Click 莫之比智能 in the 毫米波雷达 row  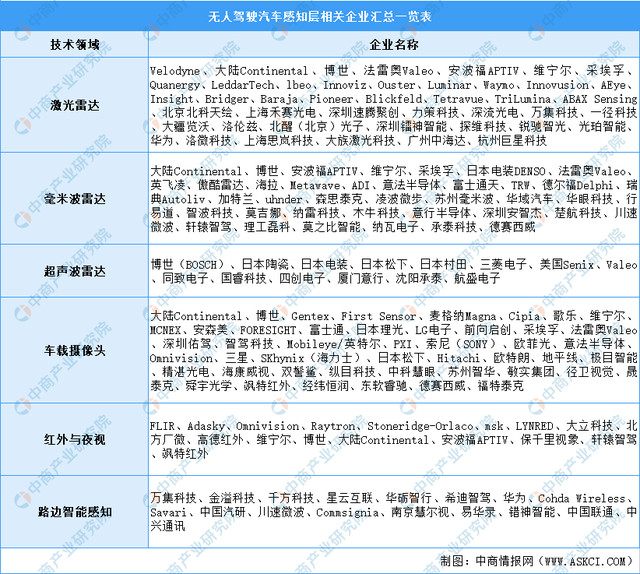[331, 227]
